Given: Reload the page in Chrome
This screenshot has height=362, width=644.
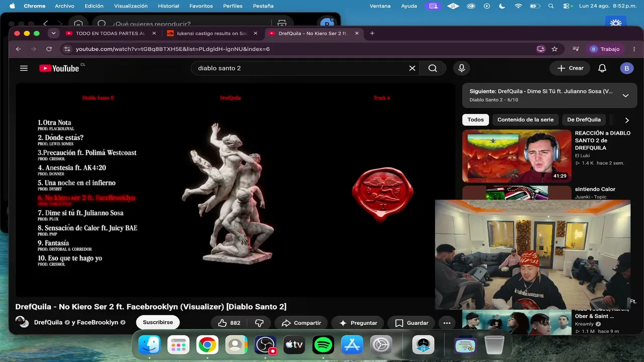Looking at the screenshot, I should [49, 49].
